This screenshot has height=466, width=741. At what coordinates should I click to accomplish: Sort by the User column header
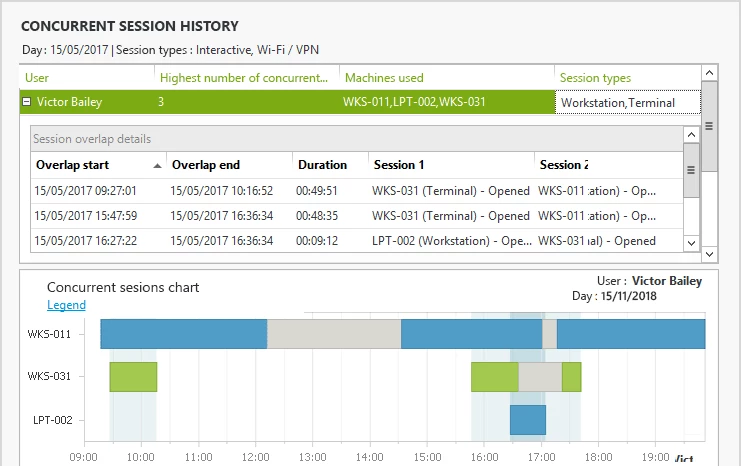[x=38, y=77]
